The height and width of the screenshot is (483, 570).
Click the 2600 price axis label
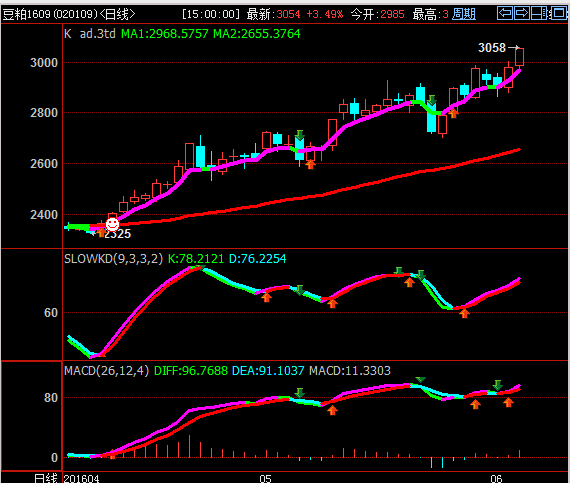(44, 164)
